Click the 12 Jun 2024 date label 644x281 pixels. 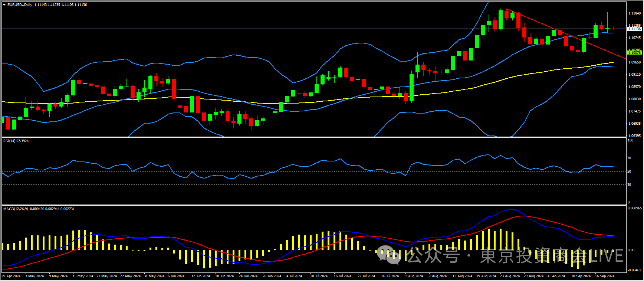coord(201,276)
